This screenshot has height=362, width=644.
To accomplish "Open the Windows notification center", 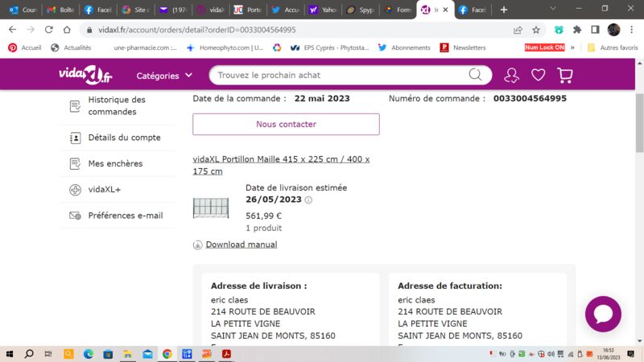I will (631, 354).
